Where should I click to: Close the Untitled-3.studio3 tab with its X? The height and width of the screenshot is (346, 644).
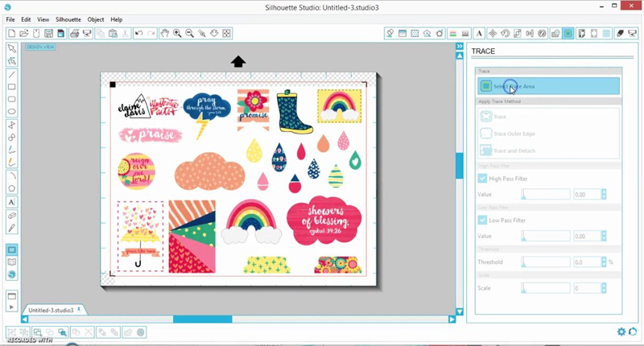79,309
